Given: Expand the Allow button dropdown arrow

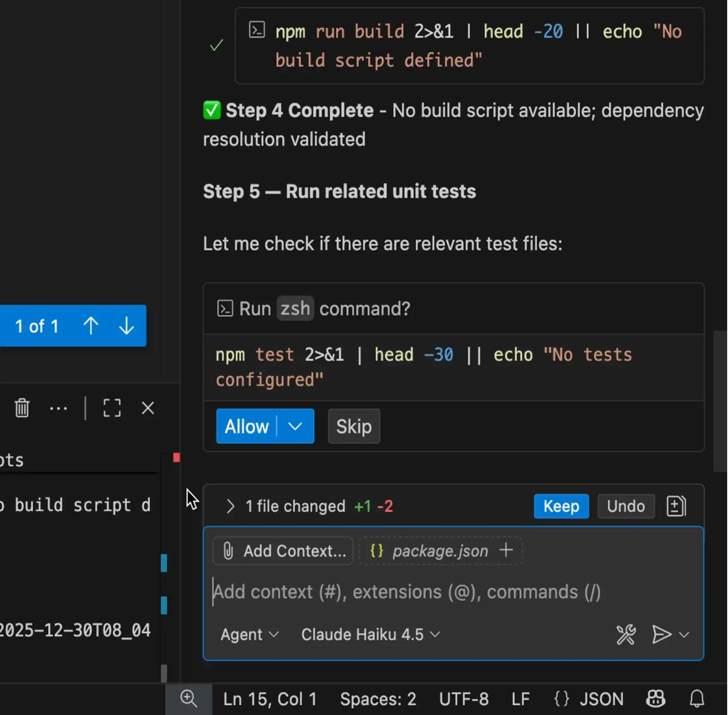Looking at the screenshot, I should [296, 426].
